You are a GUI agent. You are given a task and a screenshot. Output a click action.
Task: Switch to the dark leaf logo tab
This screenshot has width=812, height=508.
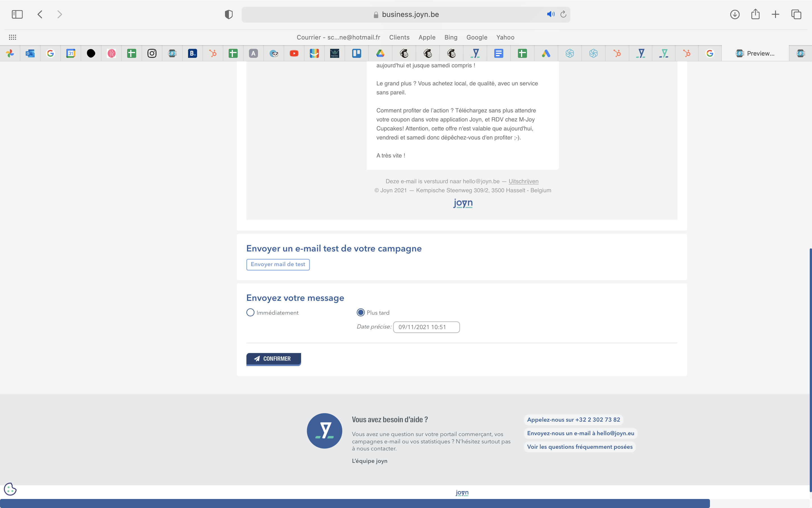tap(335, 53)
